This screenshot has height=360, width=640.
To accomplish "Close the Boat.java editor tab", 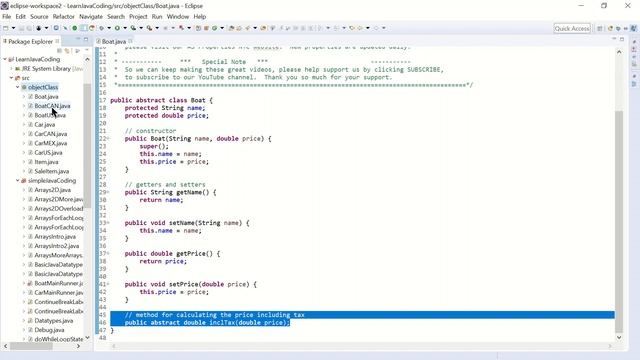I will point(130,41).
